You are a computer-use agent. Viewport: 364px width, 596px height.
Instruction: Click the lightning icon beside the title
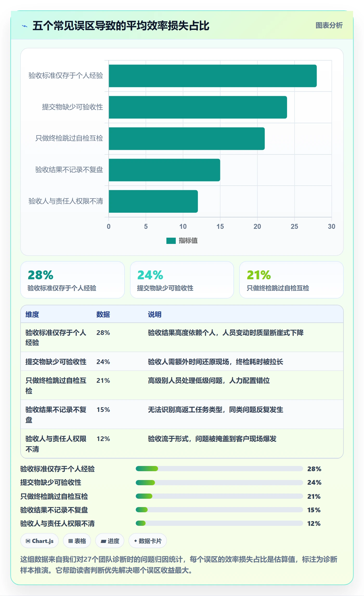[x=25, y=26]
